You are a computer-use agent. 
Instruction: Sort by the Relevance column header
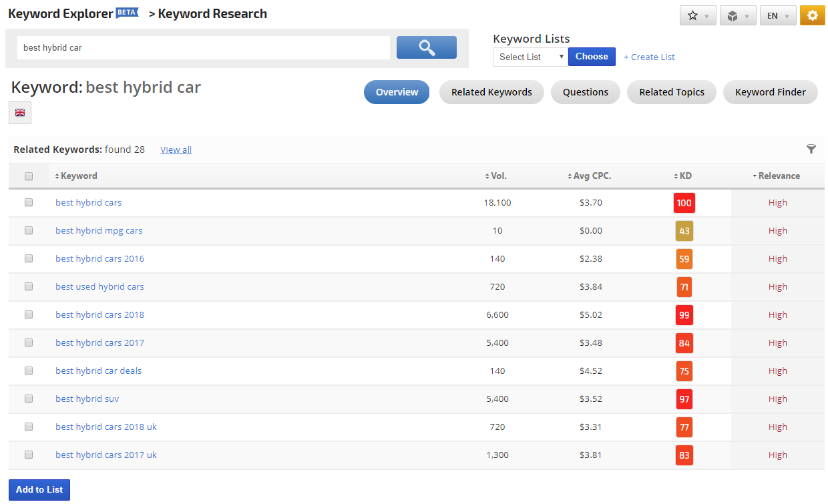point(777,176)
